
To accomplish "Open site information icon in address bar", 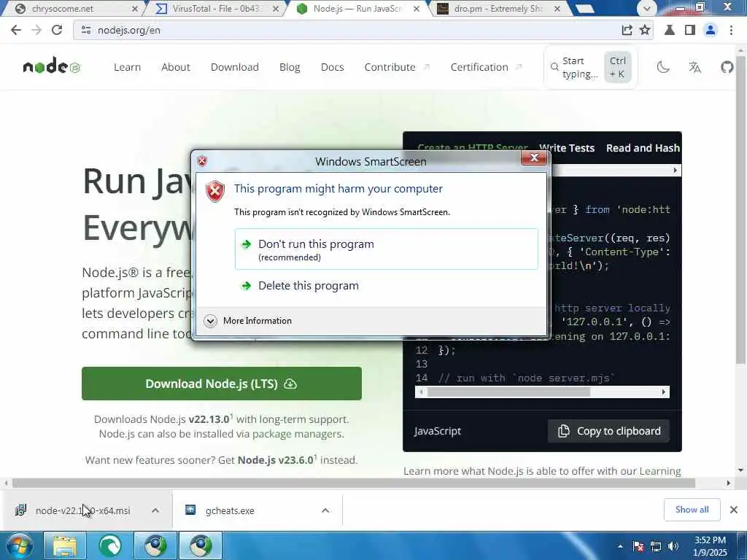I will coord(86,30).
